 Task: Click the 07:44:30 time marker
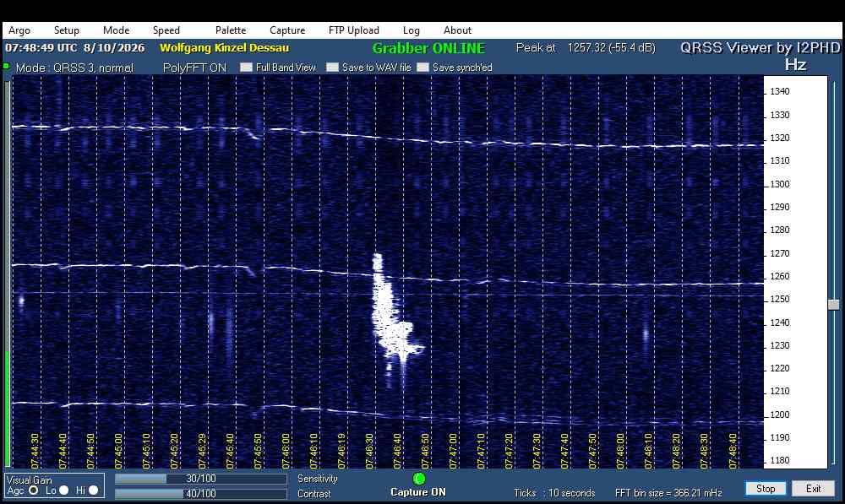(x=35, y=451)
